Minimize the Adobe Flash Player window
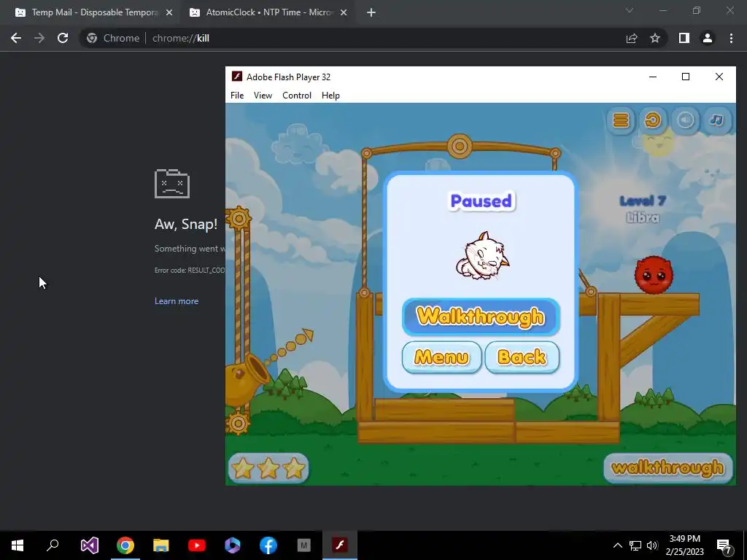The height and width of the screenshot is (560, 747). pos(653,77)
